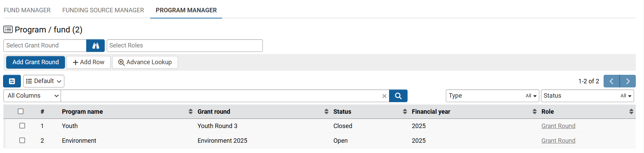Check the Youth row checkbox
The image size is (644, 153).
click(x=22, y=126)
